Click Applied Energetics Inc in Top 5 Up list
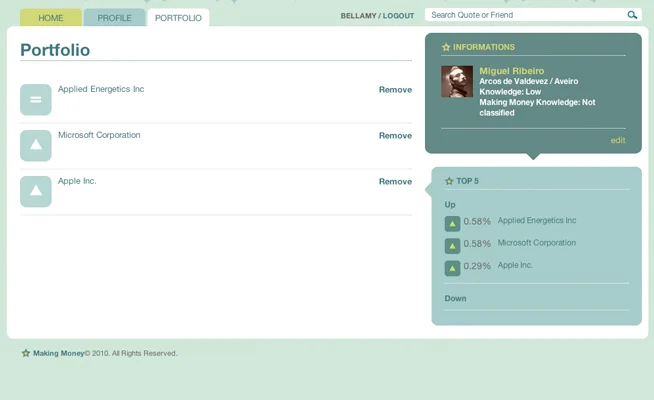 click(x=537, y=220)
